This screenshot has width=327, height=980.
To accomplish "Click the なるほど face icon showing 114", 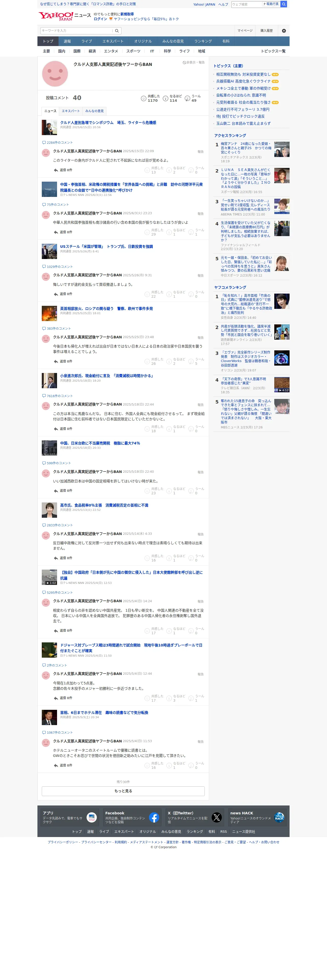I will pos(166,98).
